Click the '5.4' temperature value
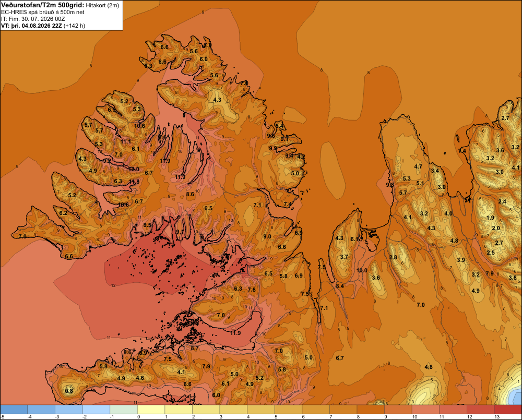Screen dimensions: 522x420 coord(279,125)
